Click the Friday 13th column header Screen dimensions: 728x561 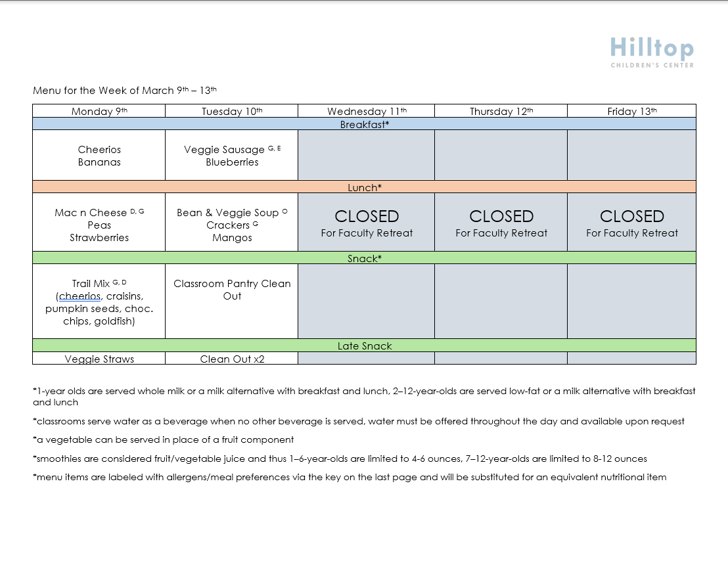[x=631, y=112]
